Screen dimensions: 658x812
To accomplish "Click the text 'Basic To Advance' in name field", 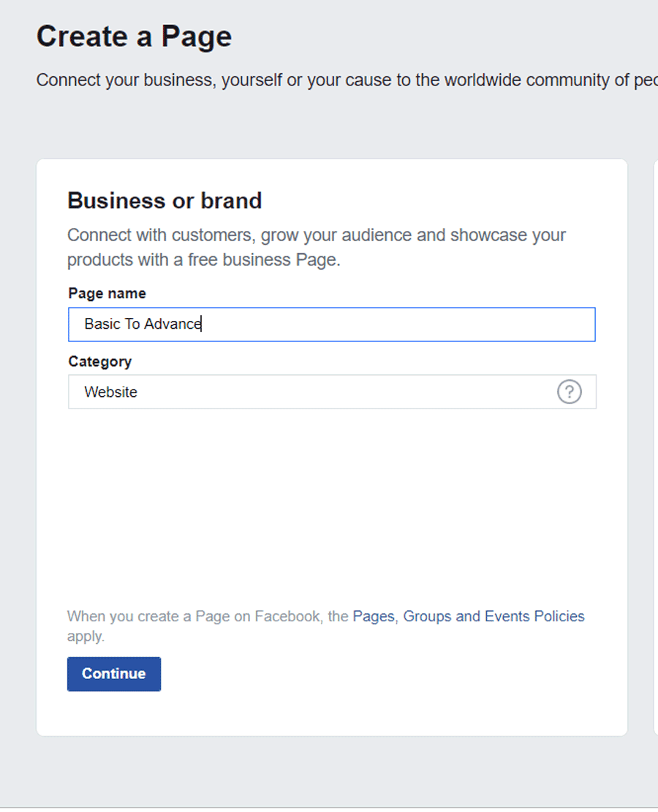I will [x=143, y=325].
